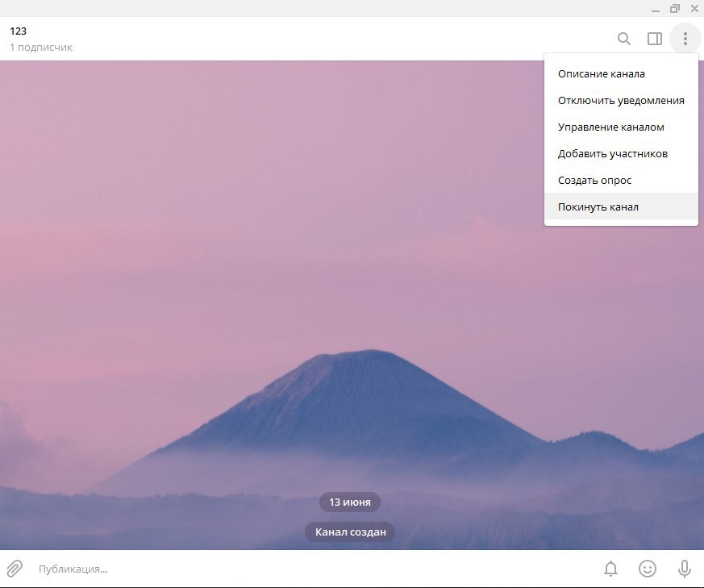704x588 pixels.
Task: Open the emoji picker
Action: coord(648,569)
